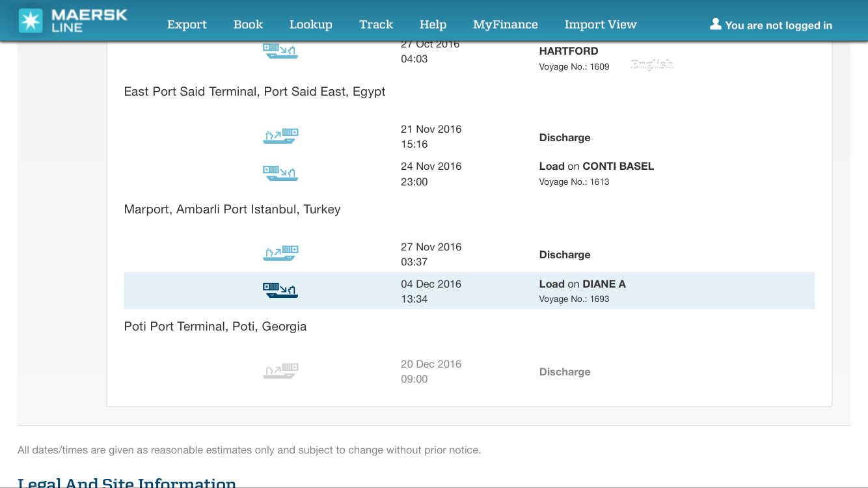Click the Marport, Ambarli Port Istanbul heading
868x488 pixels.
tap(232, 210)
